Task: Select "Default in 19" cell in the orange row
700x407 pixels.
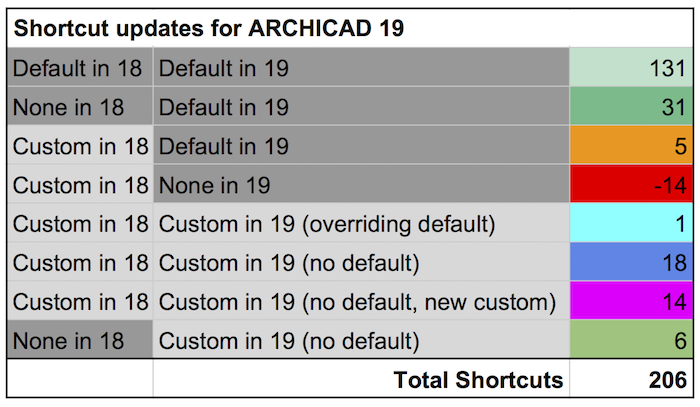Action: point(361,146)
